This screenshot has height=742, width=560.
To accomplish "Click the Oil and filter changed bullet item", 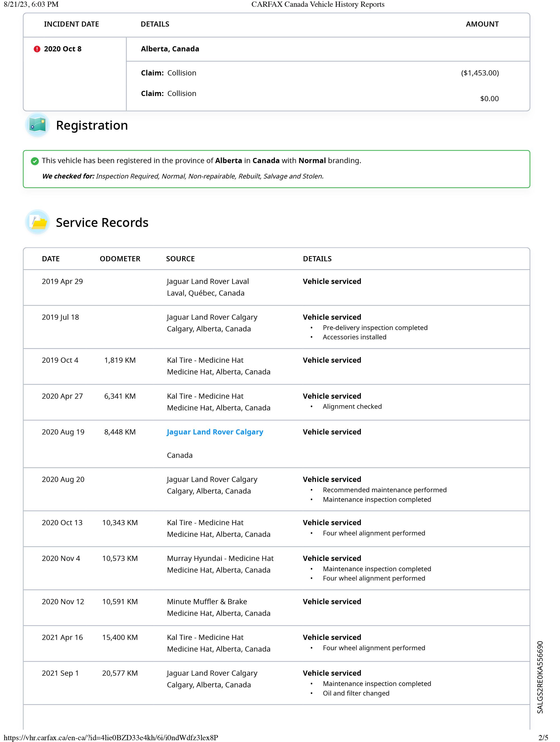I will [x=356, y=693].
